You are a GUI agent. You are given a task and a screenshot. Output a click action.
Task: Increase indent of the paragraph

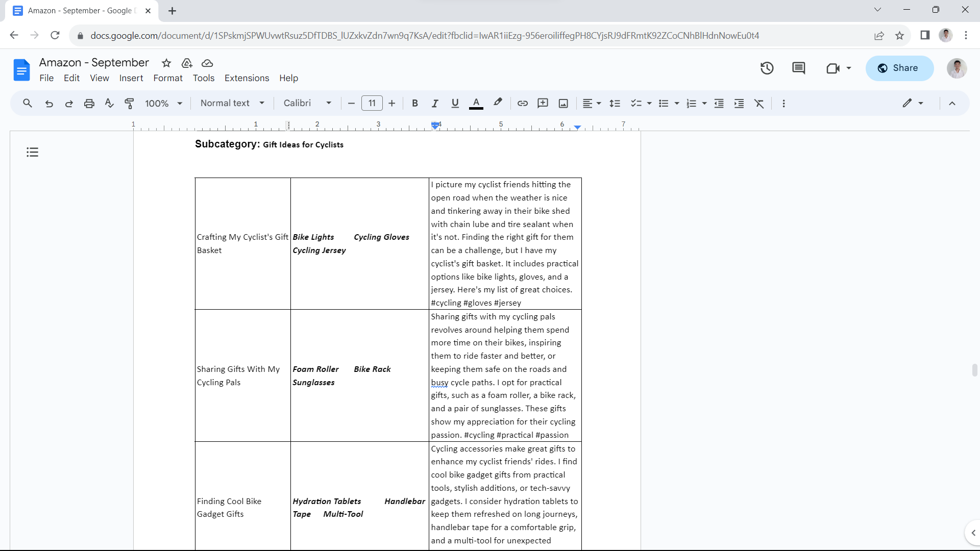coord(739,103)
